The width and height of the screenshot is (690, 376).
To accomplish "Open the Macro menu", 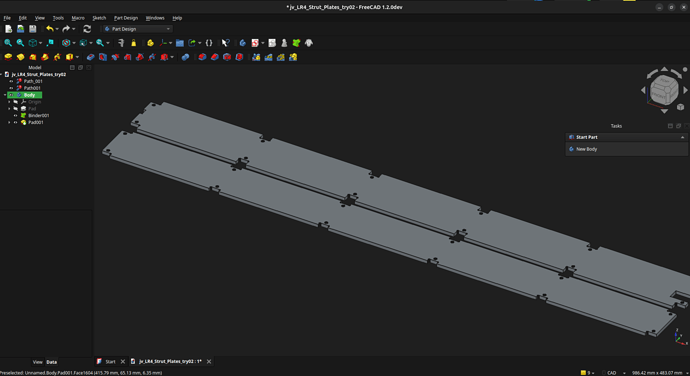I will point(78,18).
